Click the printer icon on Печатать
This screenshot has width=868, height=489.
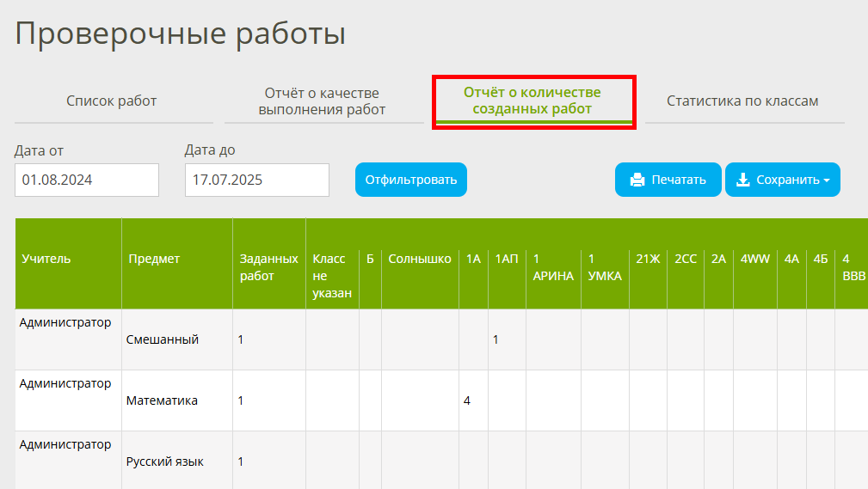click(637, 180)
